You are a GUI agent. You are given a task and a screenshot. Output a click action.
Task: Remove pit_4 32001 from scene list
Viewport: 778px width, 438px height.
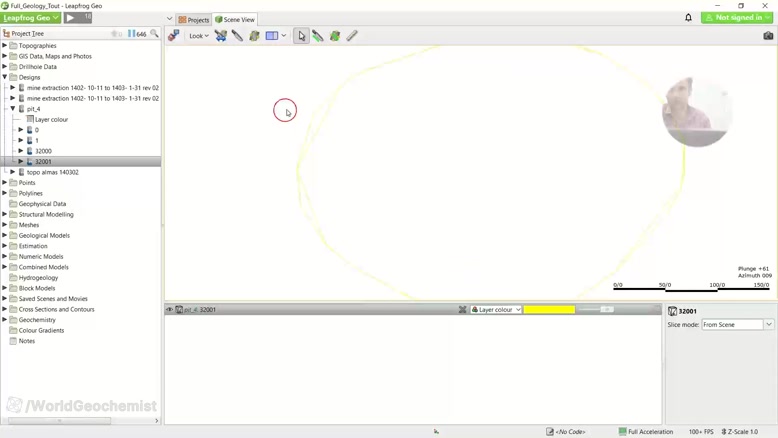pos(462,310)
